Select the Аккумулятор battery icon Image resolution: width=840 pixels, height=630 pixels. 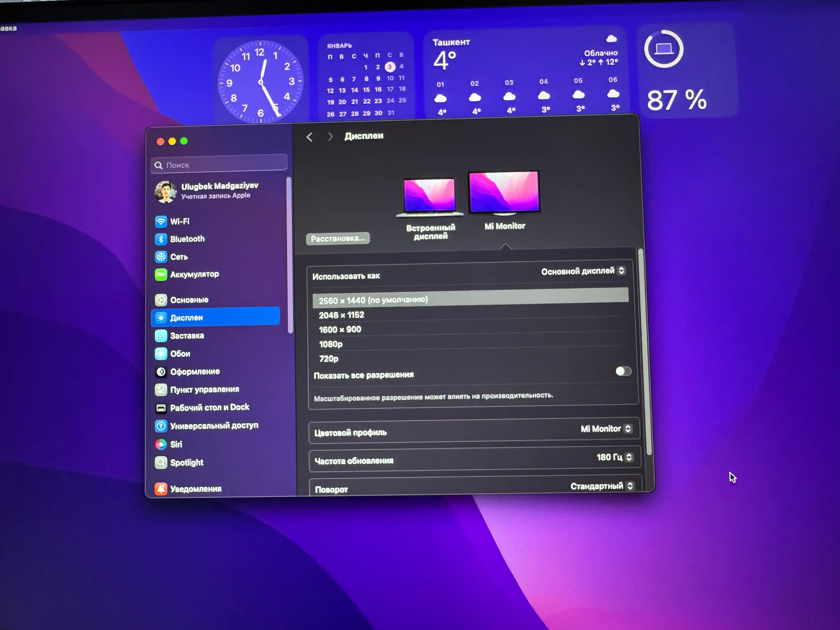click(x=161, y=275)
